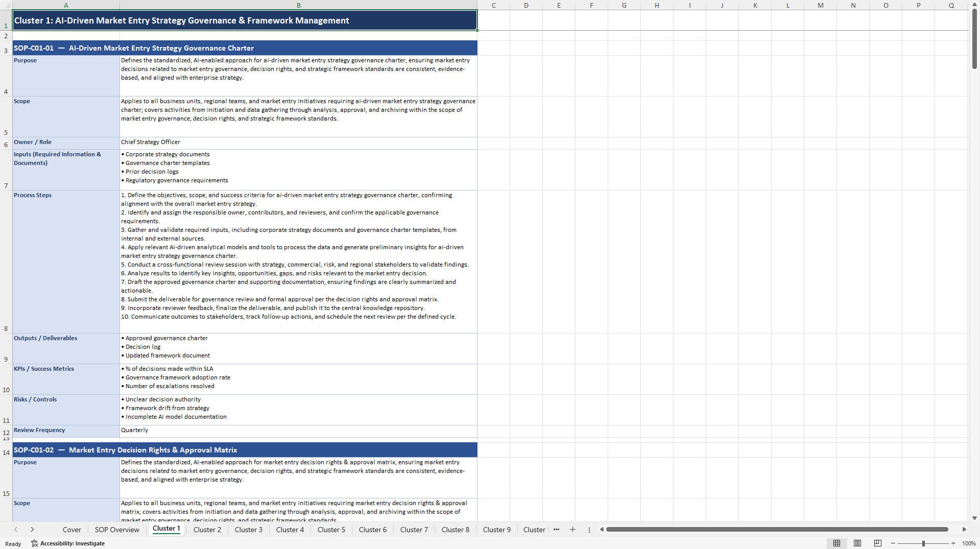Select column G header
The width and height of the screenshot is (980, 549).
tap(624, 5)
